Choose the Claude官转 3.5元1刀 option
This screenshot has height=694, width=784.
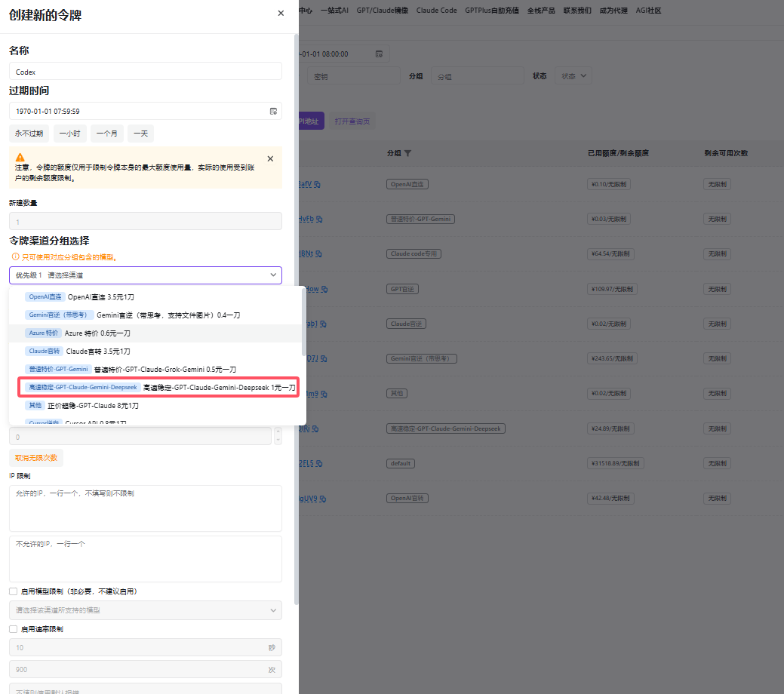pos(155,351)
